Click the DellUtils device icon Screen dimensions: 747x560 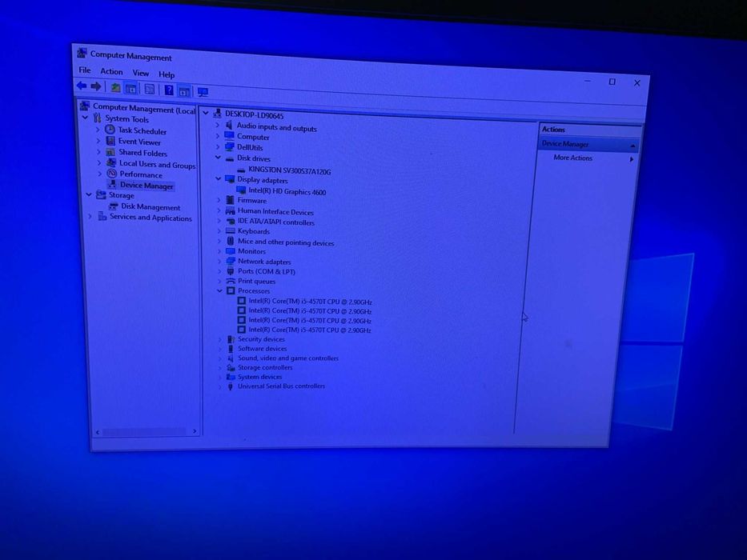pos(230,146)
